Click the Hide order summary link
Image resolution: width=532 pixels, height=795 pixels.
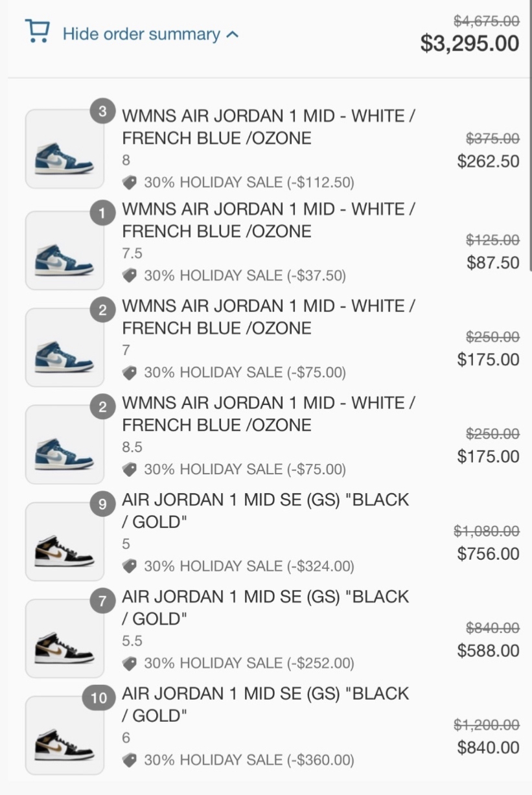point(141,34)
